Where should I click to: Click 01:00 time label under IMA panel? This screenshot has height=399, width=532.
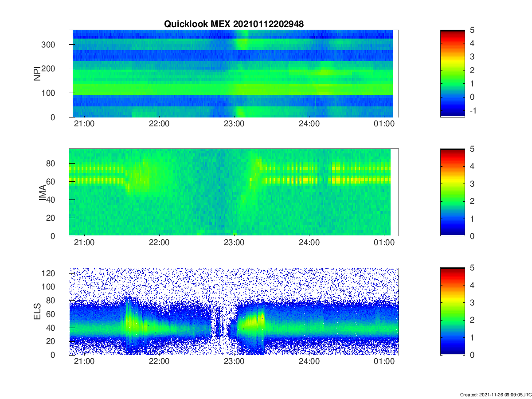tap(384, 243)
